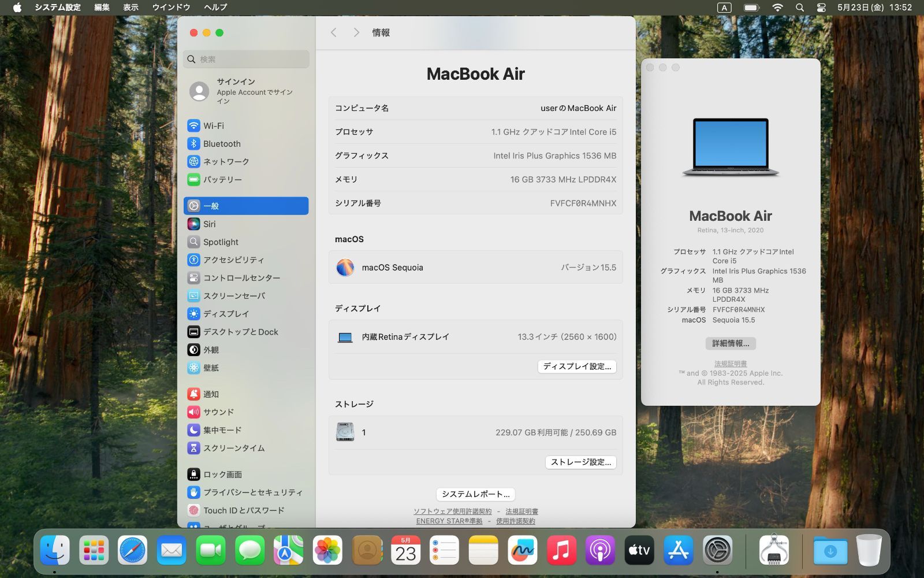Select デスクトップとDock in the sidebar
The height and width of the screenshot is (578, 924).
(246, 331)
